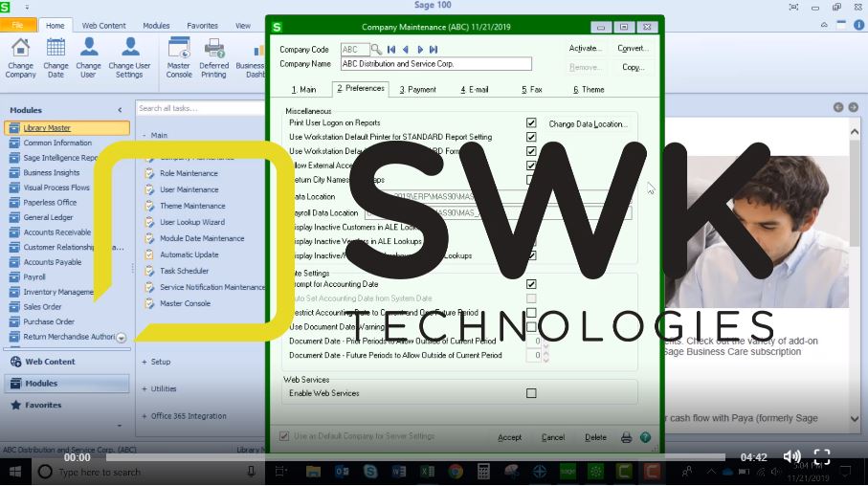Click the Search all tasks field
The height and width of the screenshot is (486, 868).
(x=200, y=108)
